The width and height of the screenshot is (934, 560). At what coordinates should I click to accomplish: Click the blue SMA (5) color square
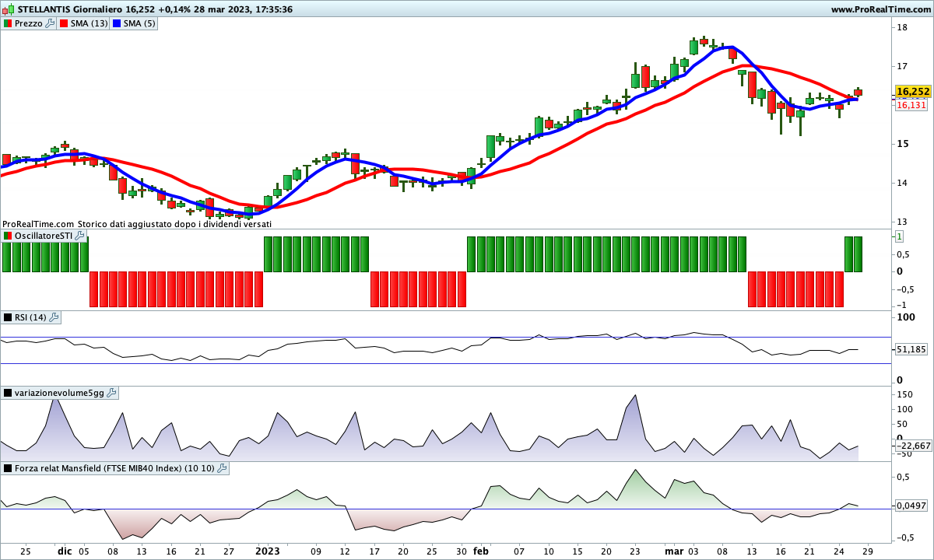117,23
